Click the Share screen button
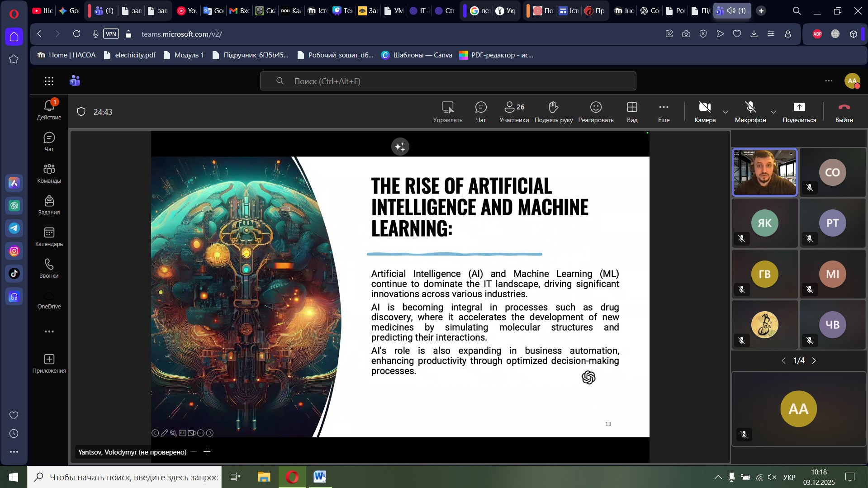Screen dimensions: 868x488 tap(799, 112)
